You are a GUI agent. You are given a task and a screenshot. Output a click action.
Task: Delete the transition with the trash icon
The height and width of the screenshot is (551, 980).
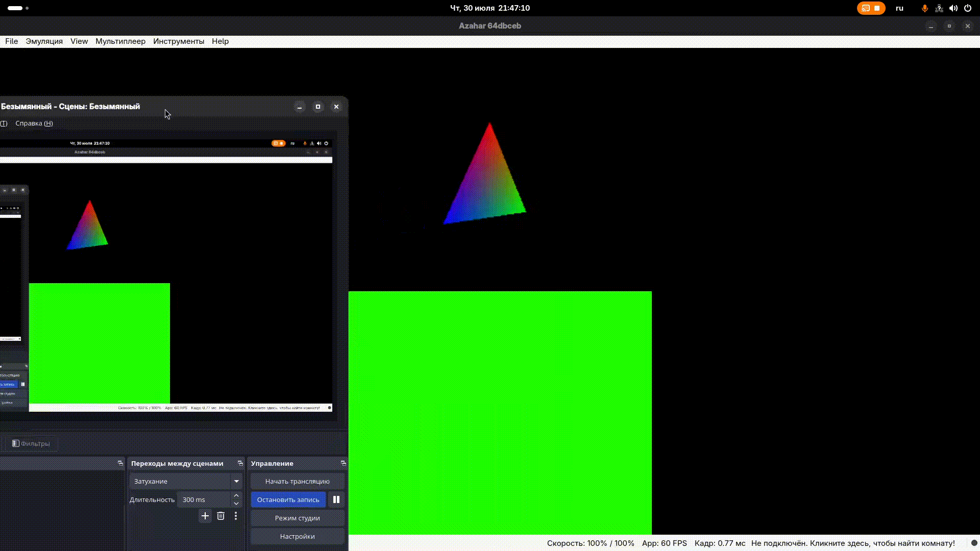[220, 516]
